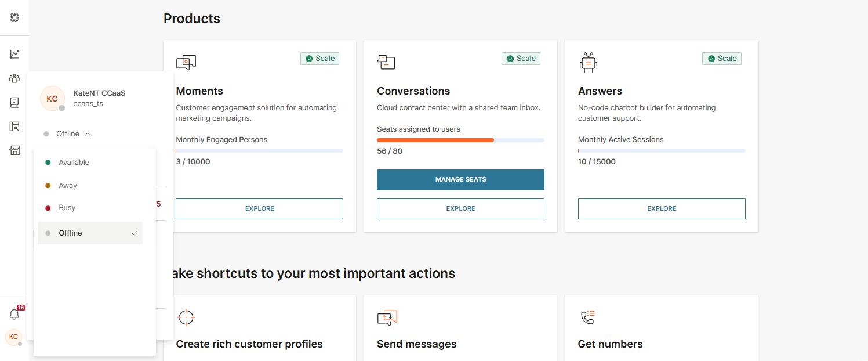
Task: Explore the Answers product
Action: (661, 208)
